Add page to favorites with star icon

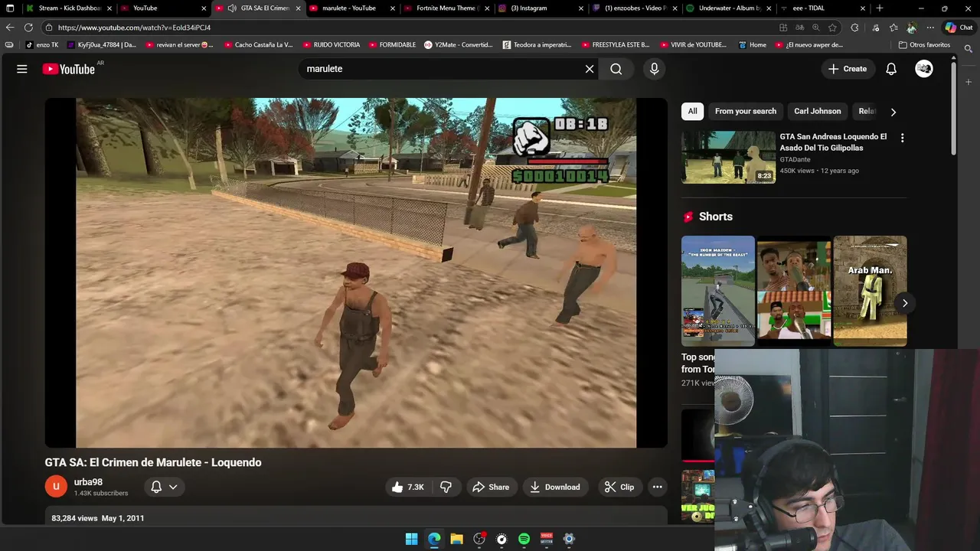[x=832, y=28]
